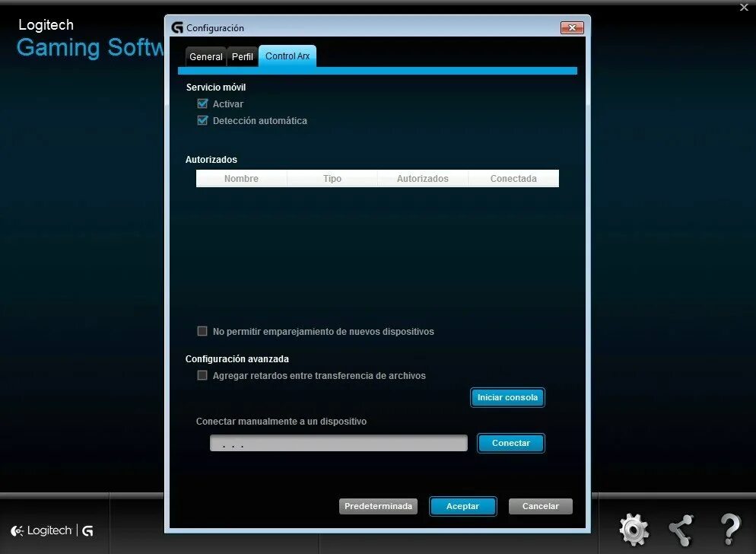
Task: Toggle the Detección automática checkbox
Action: 202,120
